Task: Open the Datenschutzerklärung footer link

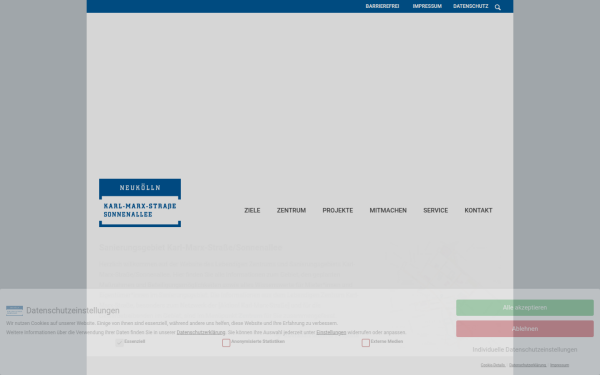Action: point(528,365)
